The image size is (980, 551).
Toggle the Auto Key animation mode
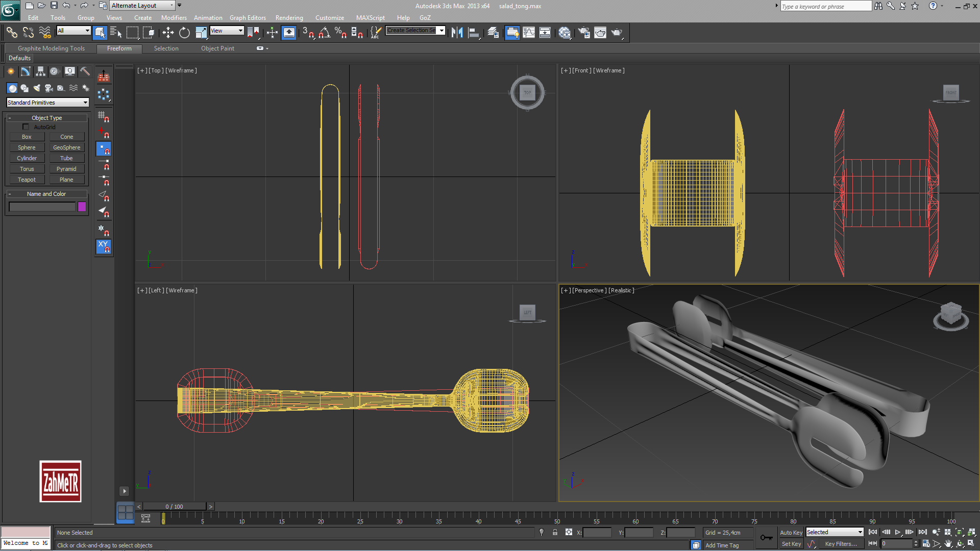[x=791, y=532]
